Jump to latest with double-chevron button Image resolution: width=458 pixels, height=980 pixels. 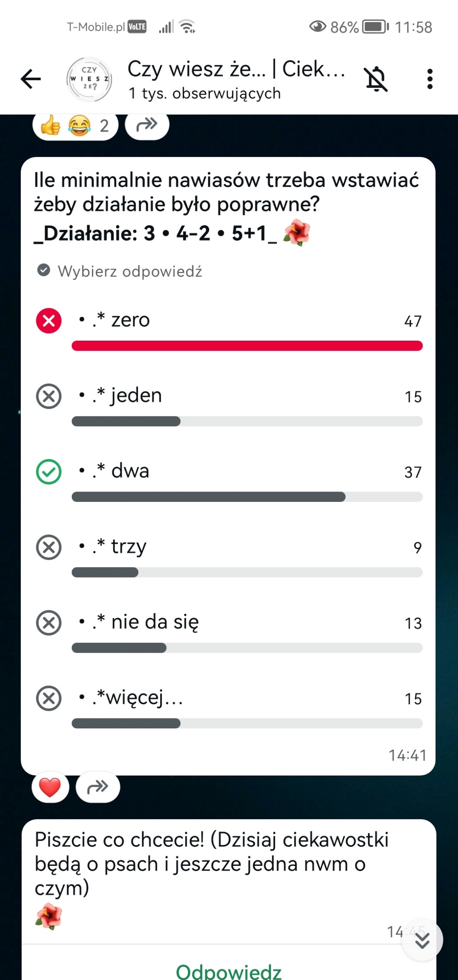pos(422,940)
